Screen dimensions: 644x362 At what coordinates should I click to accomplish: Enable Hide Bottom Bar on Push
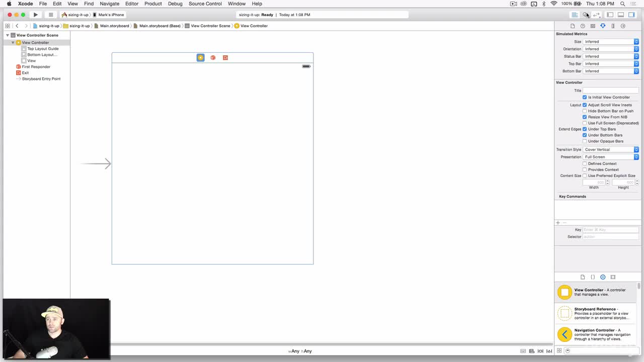coord(585,111)
